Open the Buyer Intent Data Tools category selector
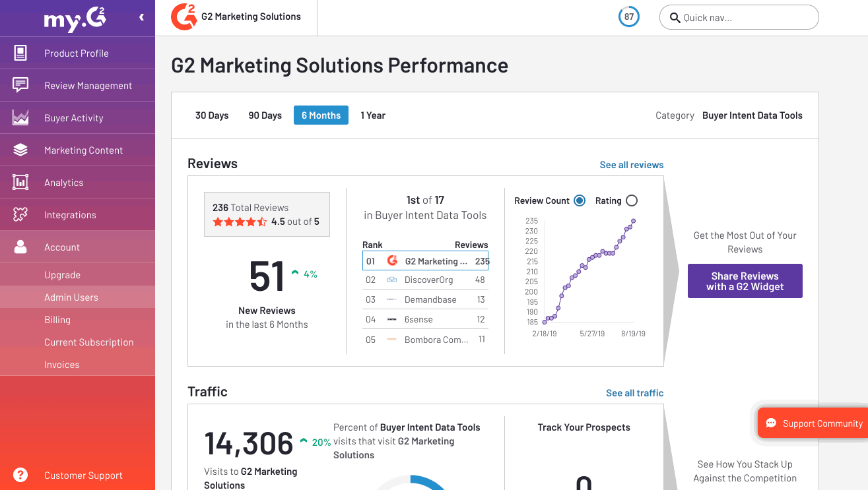This screenshot has height=490, width=868. tap(752, 115)
